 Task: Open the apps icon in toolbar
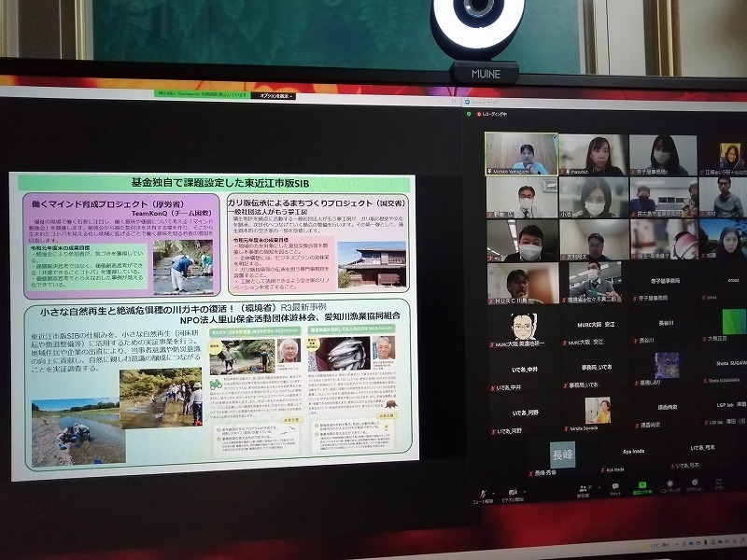718,482
